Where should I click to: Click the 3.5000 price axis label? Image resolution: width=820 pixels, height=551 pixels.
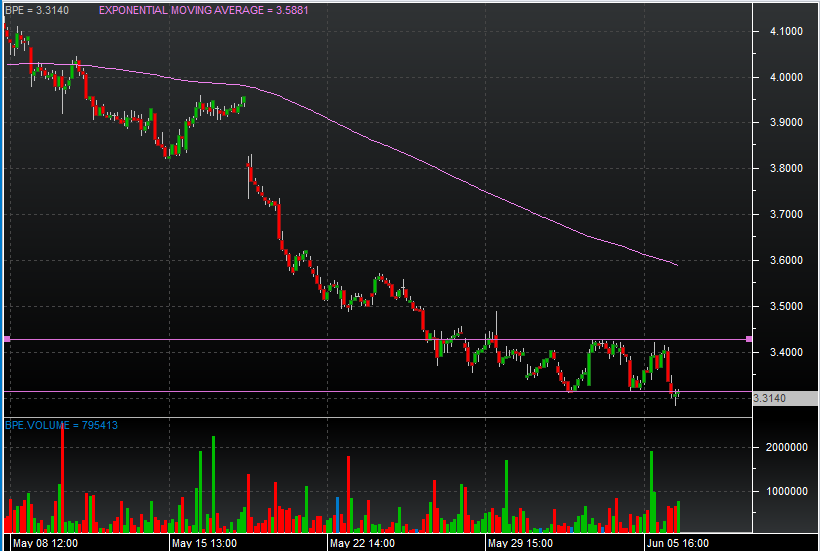tap(786, 306)
